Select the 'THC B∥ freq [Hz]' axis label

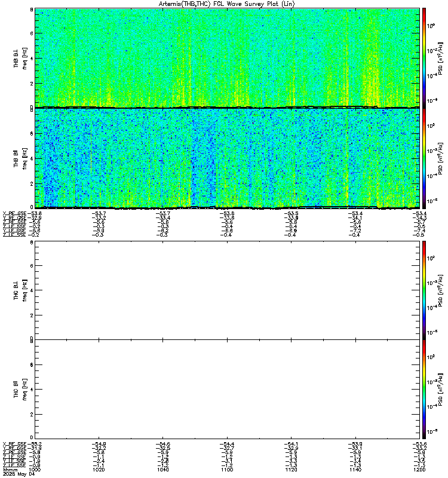[x=20, y=390]
